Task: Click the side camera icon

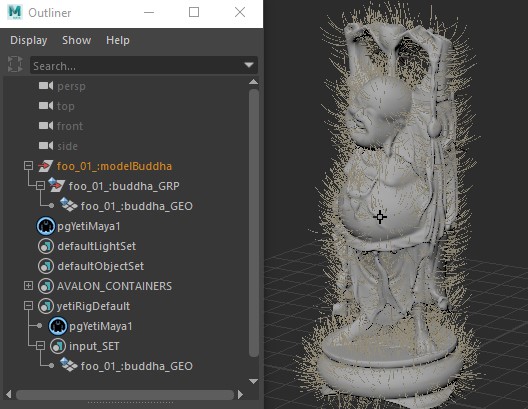Action: [x=46, y=146]
